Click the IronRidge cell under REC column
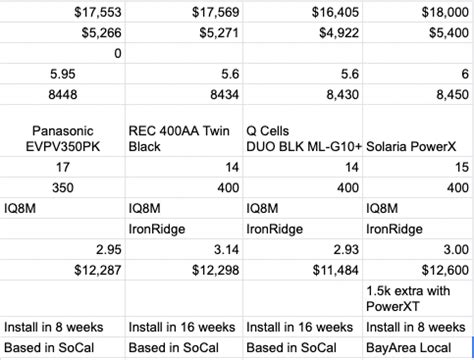474x360 pixels. pos(184,229)
